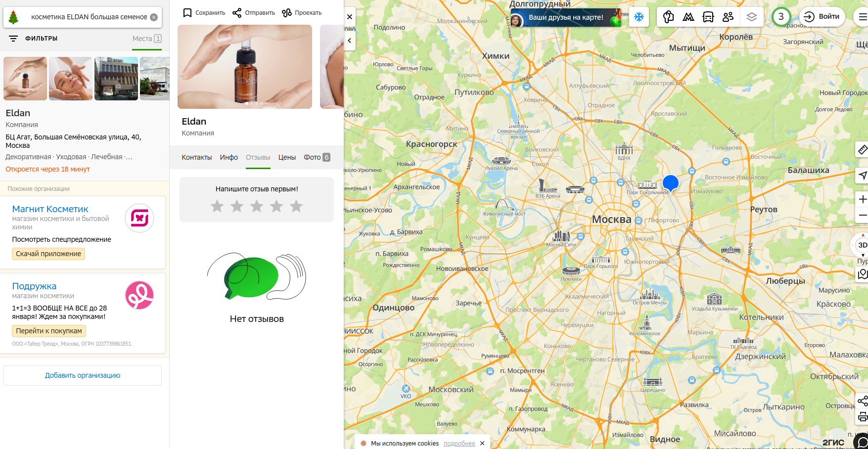This screenshot has width=868, height=449.
Task: Clear the search field with the X icon
Action: [x=154, y=17]
